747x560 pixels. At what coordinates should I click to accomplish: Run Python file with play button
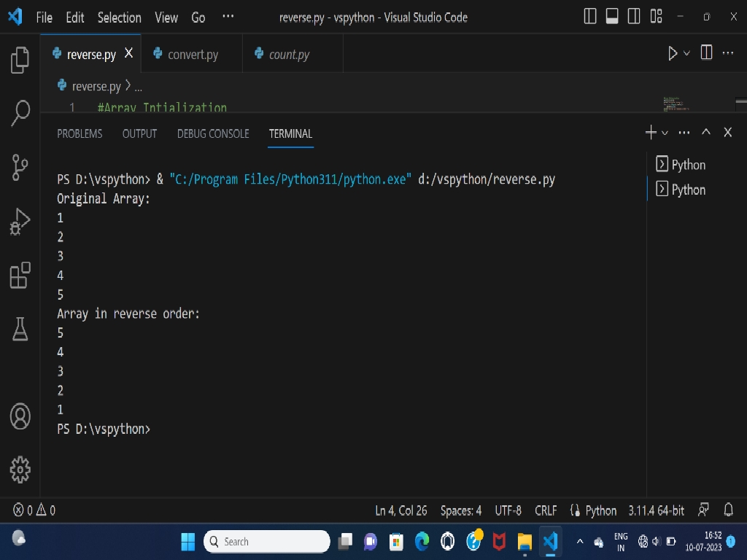[x=672, y=53]
